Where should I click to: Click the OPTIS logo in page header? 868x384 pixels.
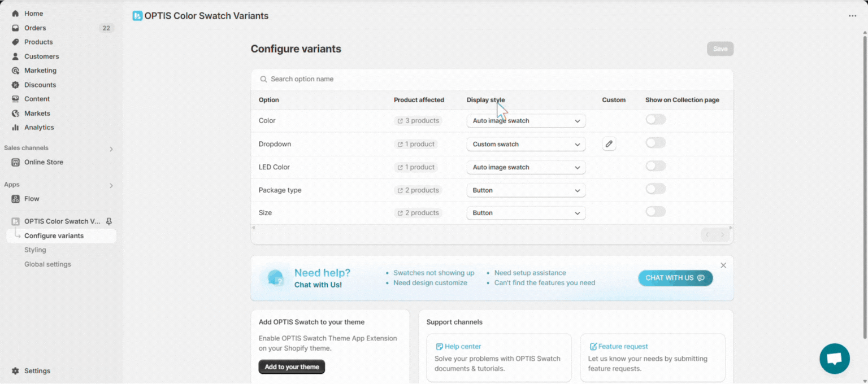(137, 16)
